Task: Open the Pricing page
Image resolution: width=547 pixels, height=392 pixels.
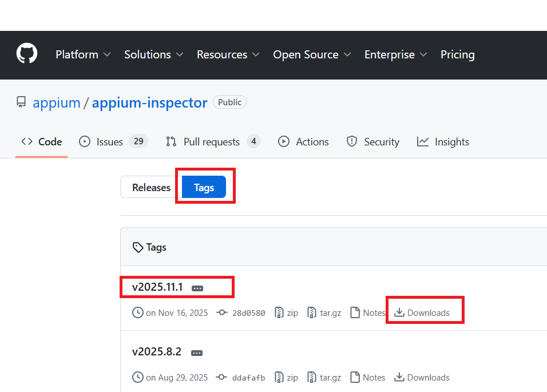Action: pos(457,55)
